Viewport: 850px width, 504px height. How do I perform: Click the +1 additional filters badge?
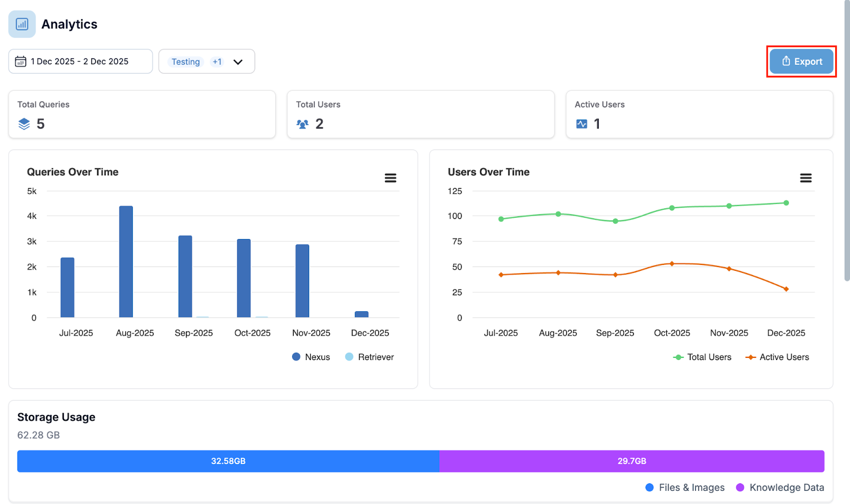coord(217,62)
